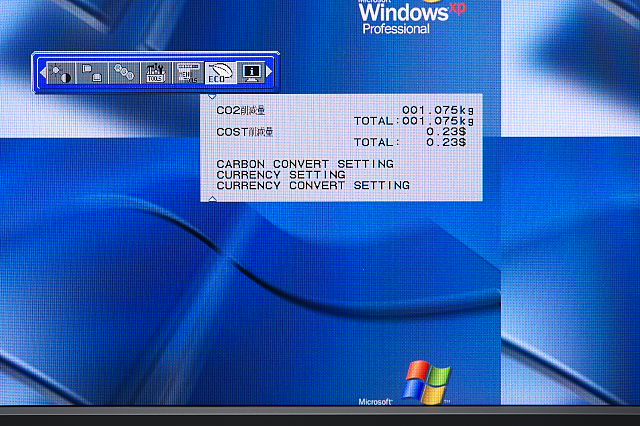The width and height of the screenshot is (640, 426).
Task: Open CARBON CONVERT SETTING
Action: tap(304, 164)
